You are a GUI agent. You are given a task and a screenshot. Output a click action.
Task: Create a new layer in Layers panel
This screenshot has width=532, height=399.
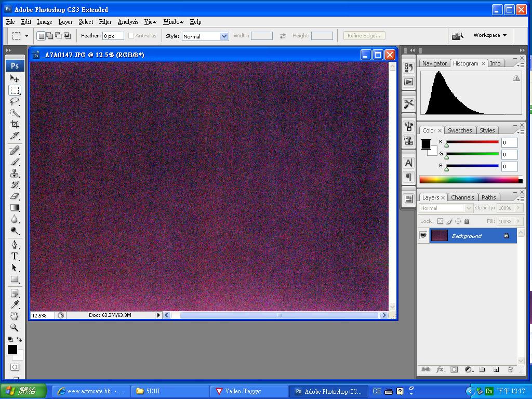pyautogui.click(x=496, y=369)
